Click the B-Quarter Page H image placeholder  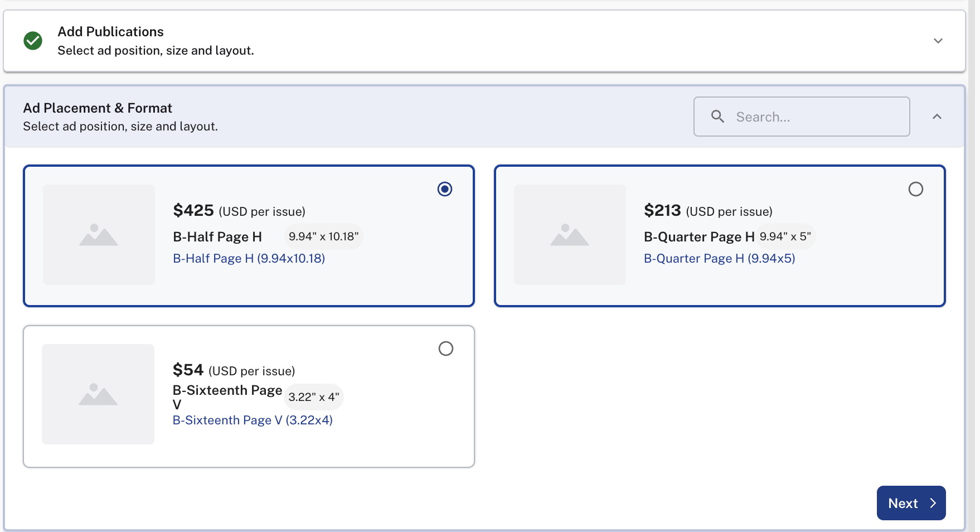569,235
